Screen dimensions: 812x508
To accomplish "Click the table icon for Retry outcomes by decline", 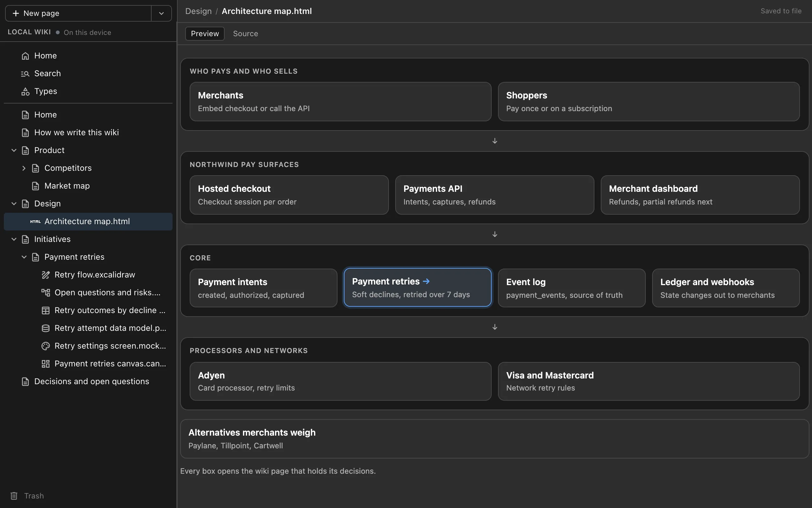I will tap(45, 311).
